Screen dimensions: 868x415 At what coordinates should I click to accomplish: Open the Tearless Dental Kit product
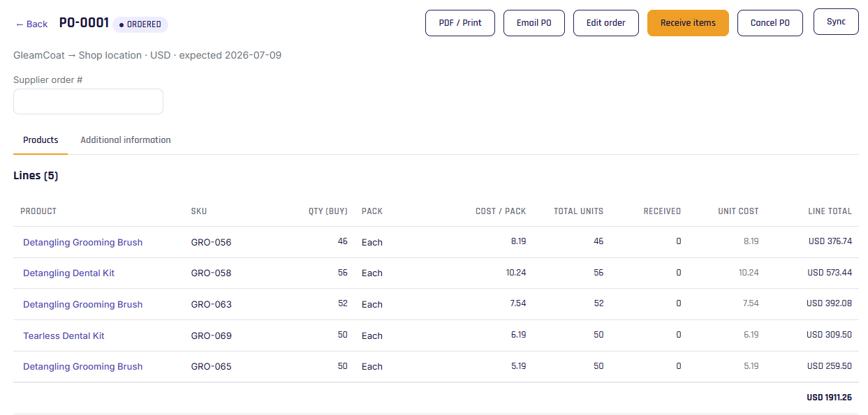point(64,335)
